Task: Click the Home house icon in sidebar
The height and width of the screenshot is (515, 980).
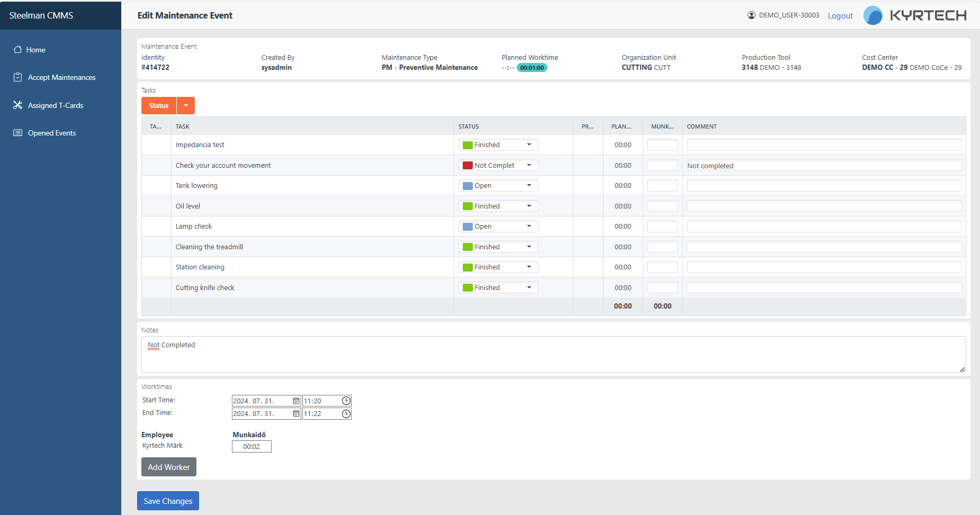Action: (x=17, y=50)
